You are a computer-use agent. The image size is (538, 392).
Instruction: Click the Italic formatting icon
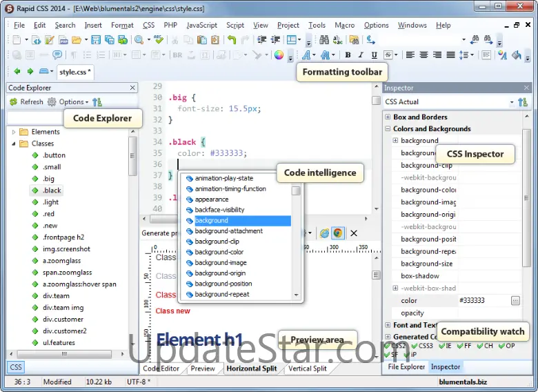[361, 55]
